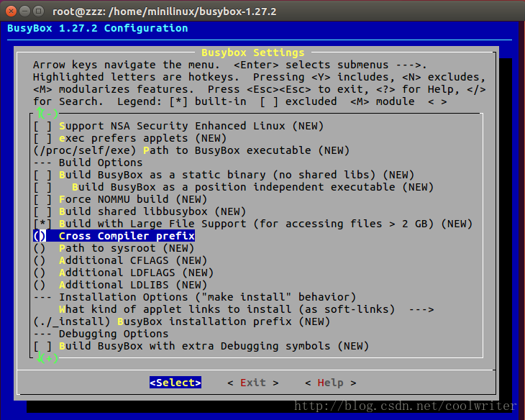Screen dimensions: 525x420
Task: Close the terminal window
Action: click(11, 11)
